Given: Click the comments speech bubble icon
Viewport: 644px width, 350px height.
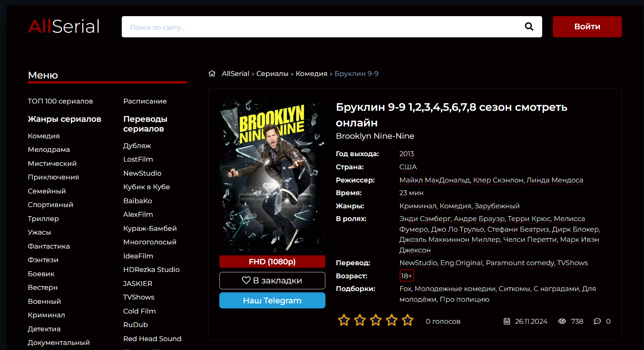Looking at the screenshot, I should pos(597,322).
